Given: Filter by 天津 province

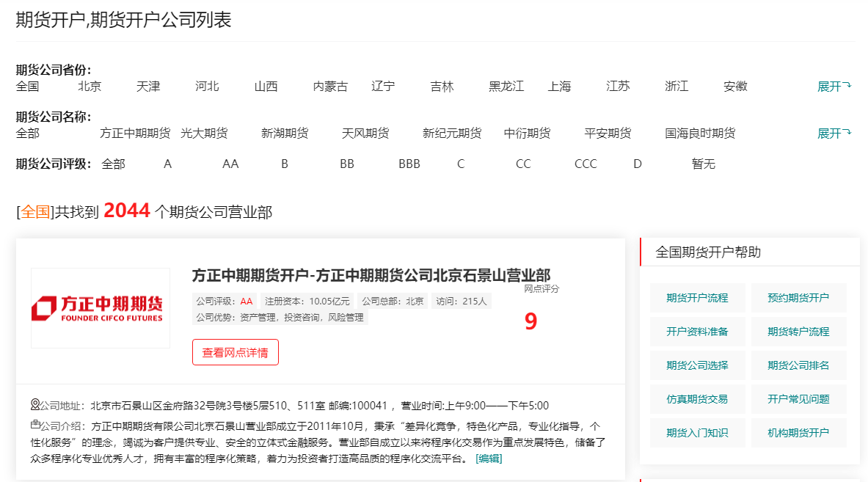Looking at the screenshot, I should [x=148, y=87].
